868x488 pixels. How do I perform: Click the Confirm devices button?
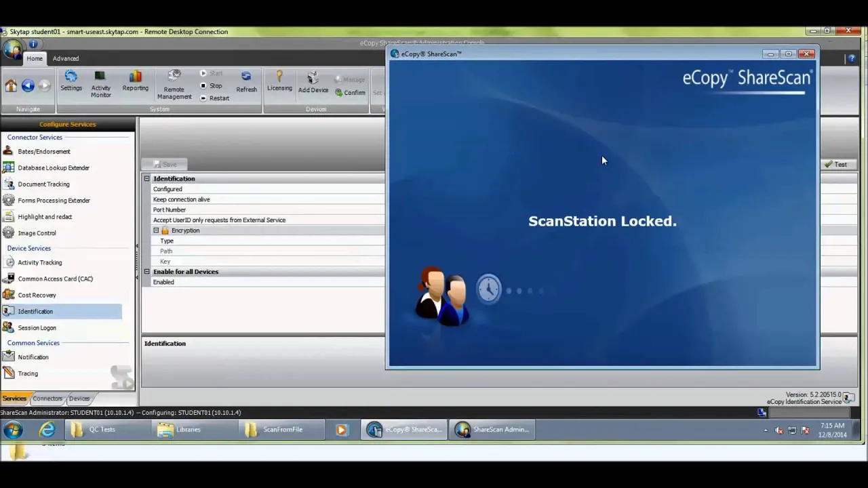click(x=350, y=93)
